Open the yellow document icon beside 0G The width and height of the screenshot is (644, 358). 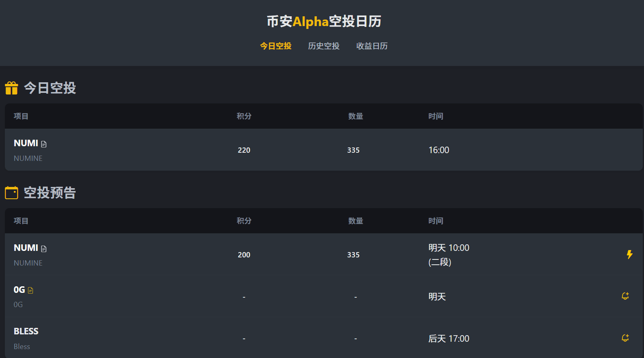coord(31,290)
